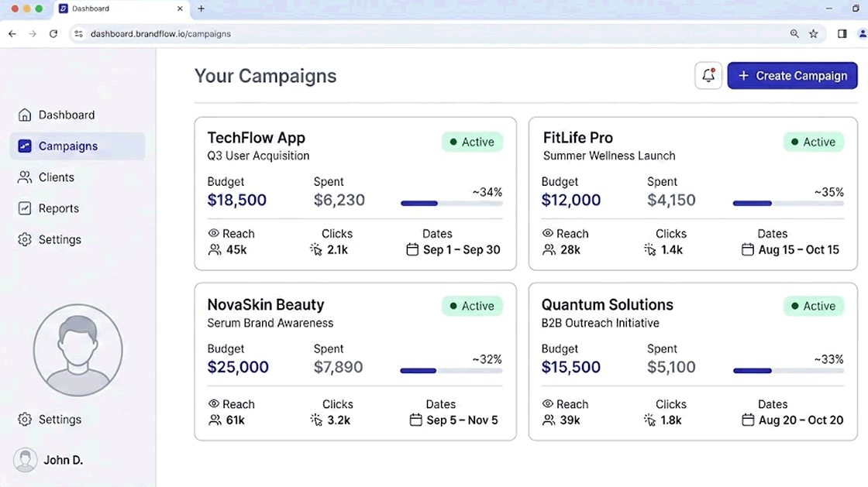Image resolution: width=868 pixels, height=487 pixels.
Task: Click the profile avatar illustration above Settings
Action: click(x=77, y=350)
